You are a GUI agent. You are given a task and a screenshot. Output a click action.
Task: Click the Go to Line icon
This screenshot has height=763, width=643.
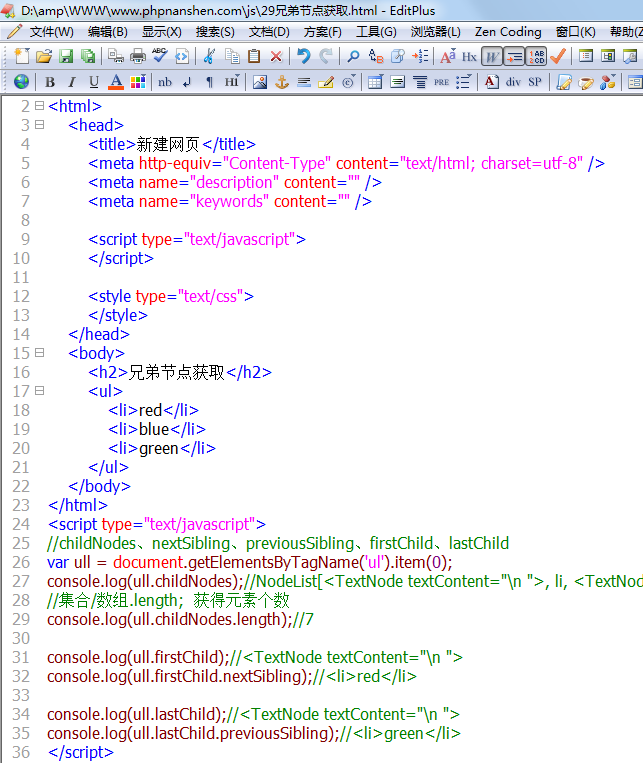tap(420, 56)
